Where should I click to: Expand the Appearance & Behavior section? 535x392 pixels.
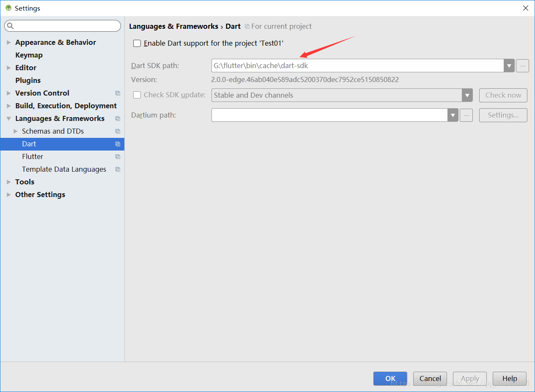pyautogui.click(x=9, y=42)
